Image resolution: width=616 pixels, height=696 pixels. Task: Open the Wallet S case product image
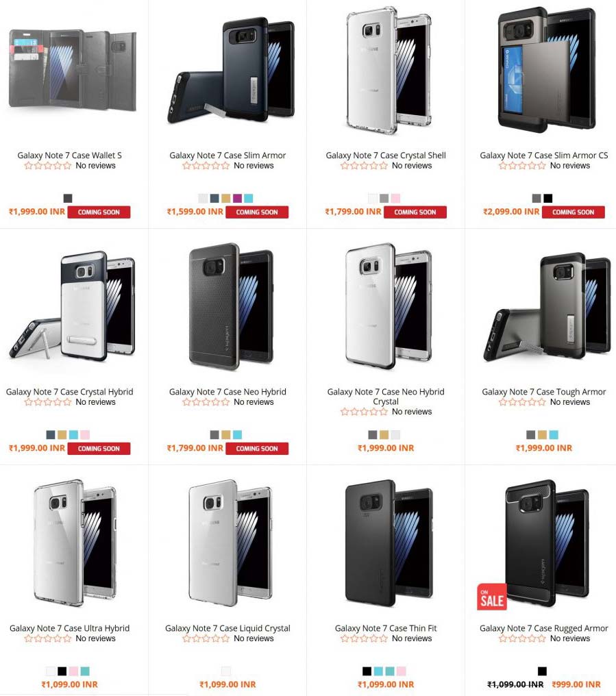tap(73, 71)
